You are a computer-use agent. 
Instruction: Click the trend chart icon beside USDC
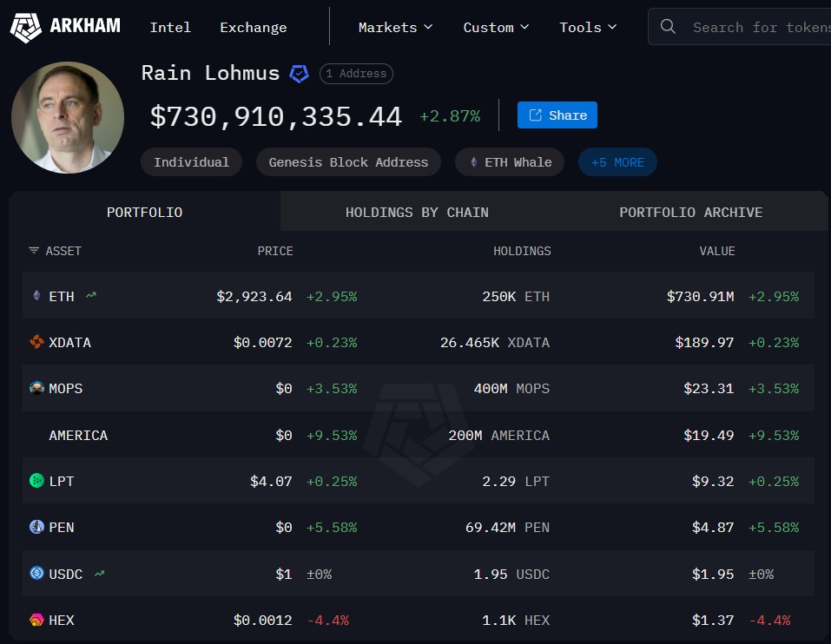coord(100,573)
